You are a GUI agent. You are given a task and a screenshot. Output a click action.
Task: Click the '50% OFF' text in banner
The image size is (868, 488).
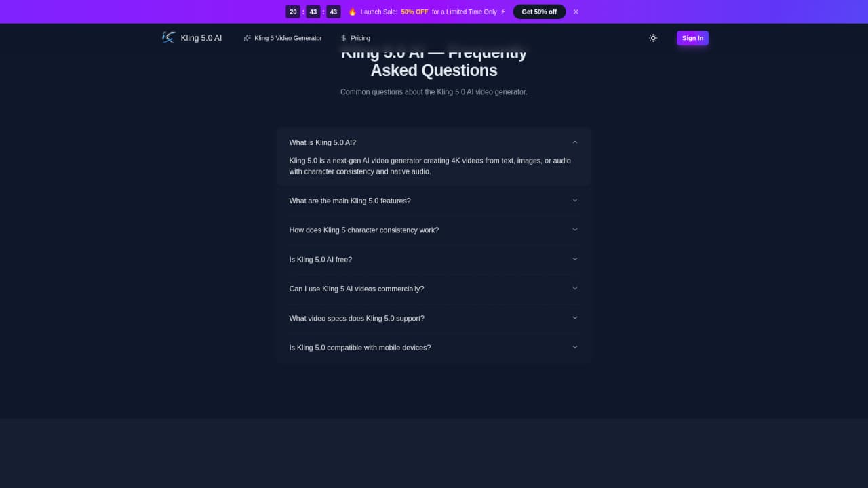(414, 12)
